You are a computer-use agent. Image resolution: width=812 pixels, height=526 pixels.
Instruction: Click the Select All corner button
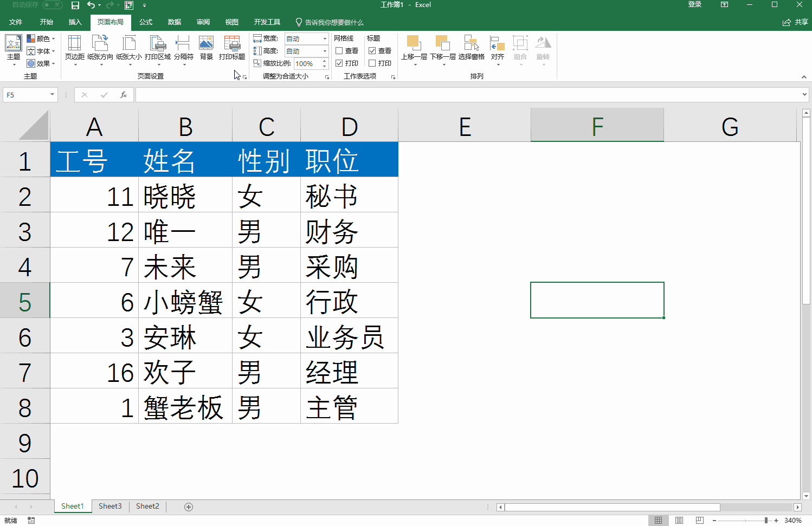25,125
